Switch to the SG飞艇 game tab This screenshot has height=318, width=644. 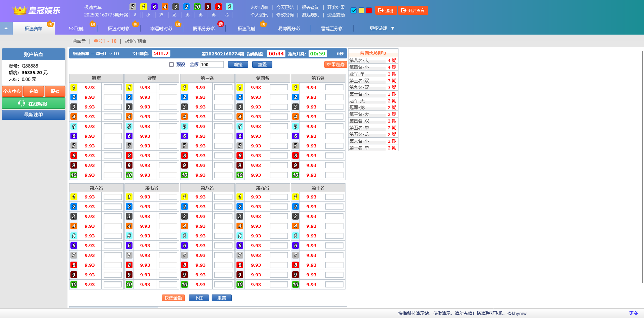tap(76, 29)
